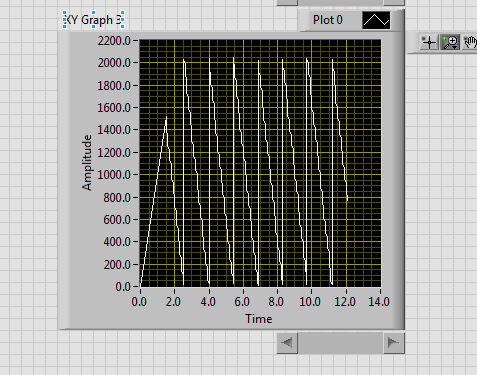Open the graph zoom tool
The image size is (477, 375).
(450, 42)
